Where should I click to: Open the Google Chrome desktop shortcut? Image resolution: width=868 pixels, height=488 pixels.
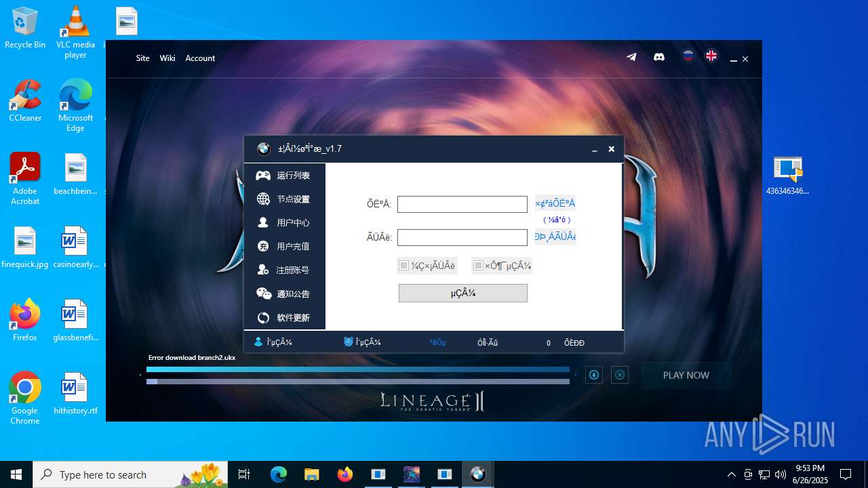pyautogui.click(x=25, y=398)
